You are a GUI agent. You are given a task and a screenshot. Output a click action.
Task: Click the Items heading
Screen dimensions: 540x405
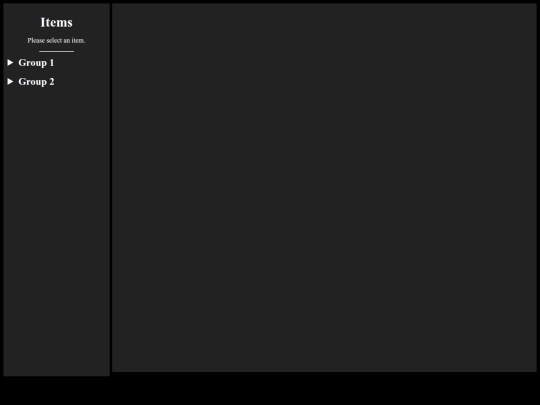pos(56,22)
